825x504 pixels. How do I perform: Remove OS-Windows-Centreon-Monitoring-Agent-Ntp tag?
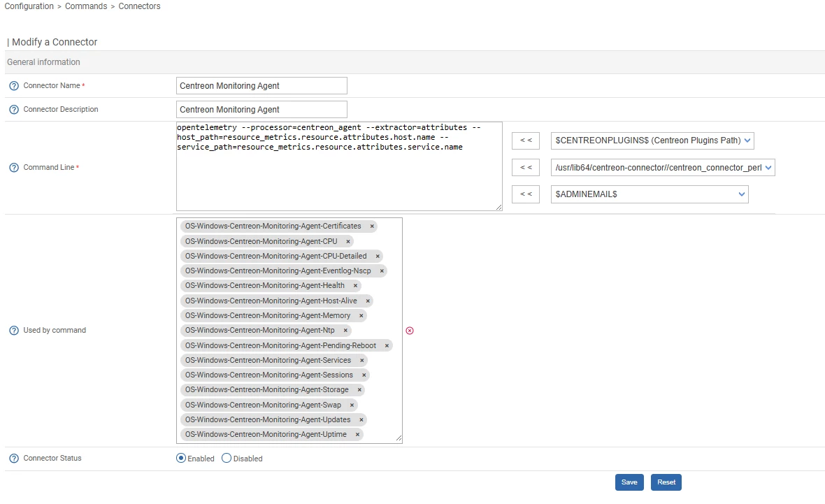pyautogui.click(x=345, y=331)
